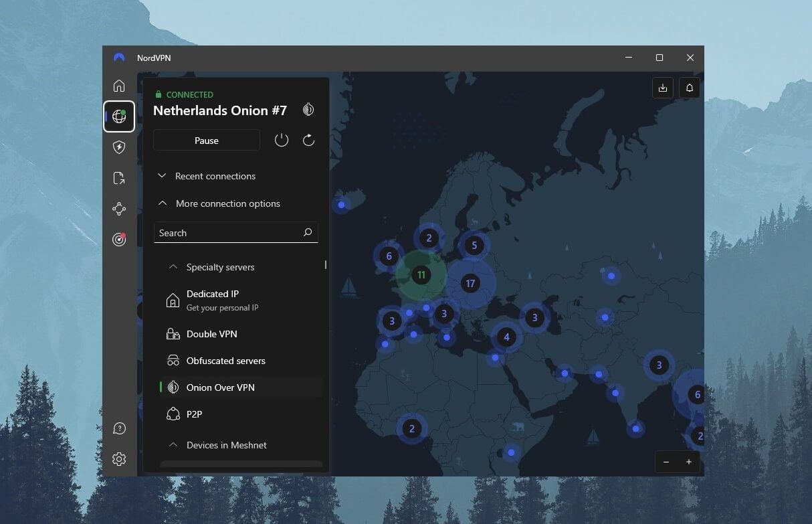Click the server list scrollbar
Image resolution: width=812 pixels, height=524 pixels.
click(326, 264)
